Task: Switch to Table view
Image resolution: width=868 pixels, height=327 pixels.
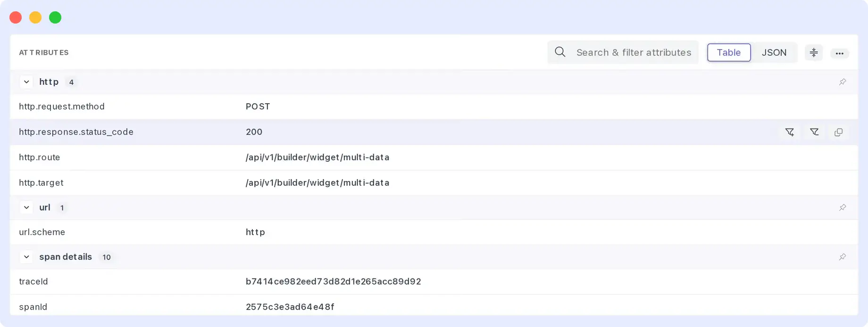Action: (729, 52)
